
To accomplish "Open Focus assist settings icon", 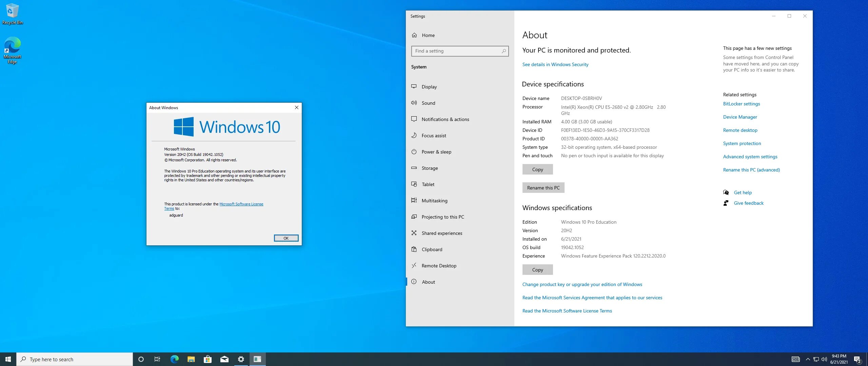I will (415, 136).
